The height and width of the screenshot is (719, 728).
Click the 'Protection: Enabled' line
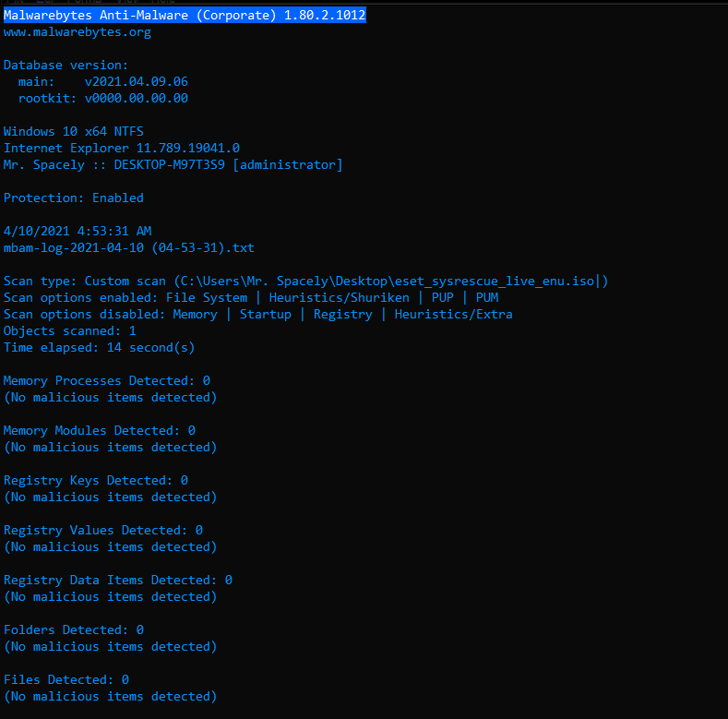[x=74, y=198]
